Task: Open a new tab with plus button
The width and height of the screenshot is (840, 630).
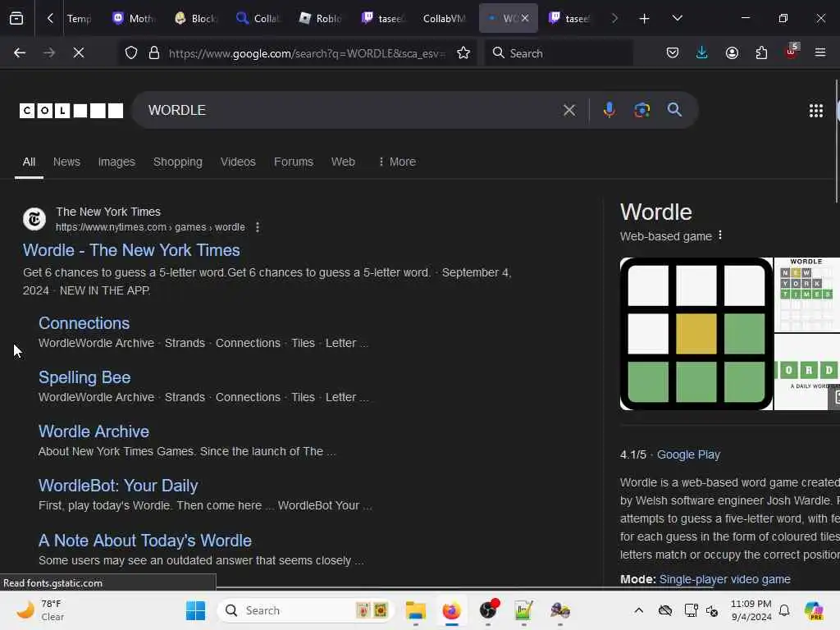Action: pos(644,19)
